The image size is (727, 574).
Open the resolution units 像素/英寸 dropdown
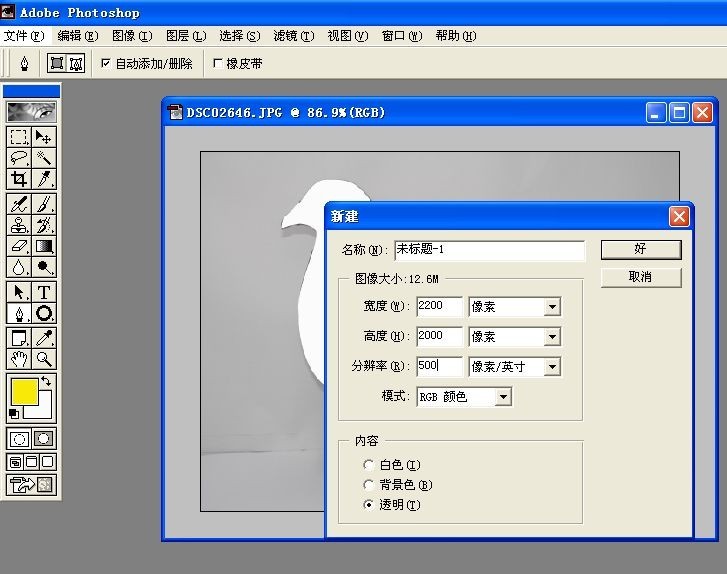coord(552,367)
